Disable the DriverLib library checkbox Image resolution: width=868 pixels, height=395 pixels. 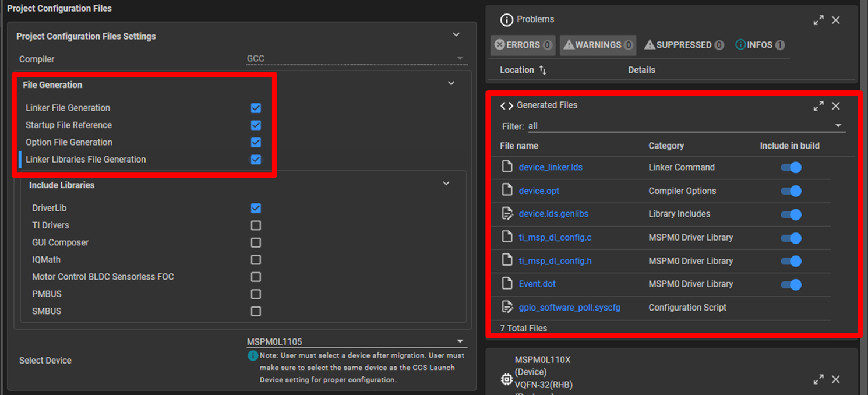256,209
